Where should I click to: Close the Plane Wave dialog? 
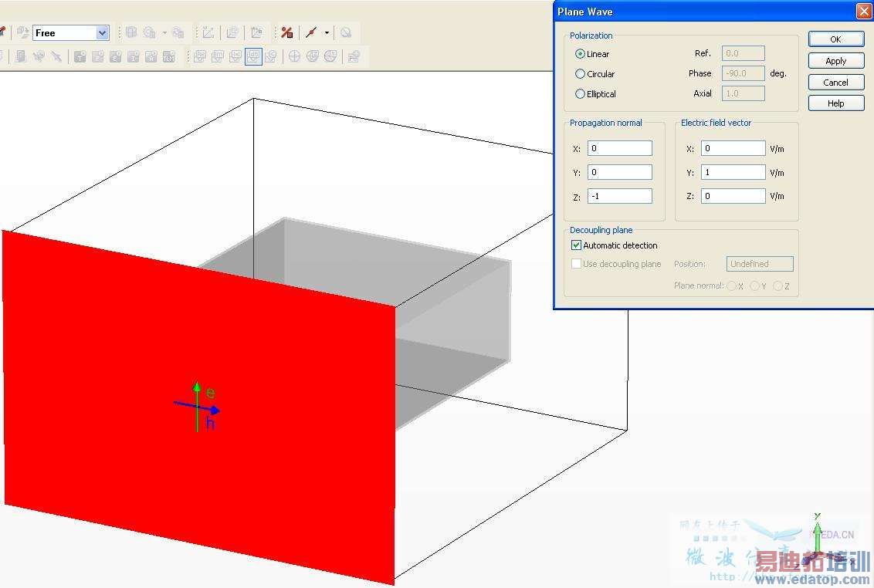(x=864, y=11)
